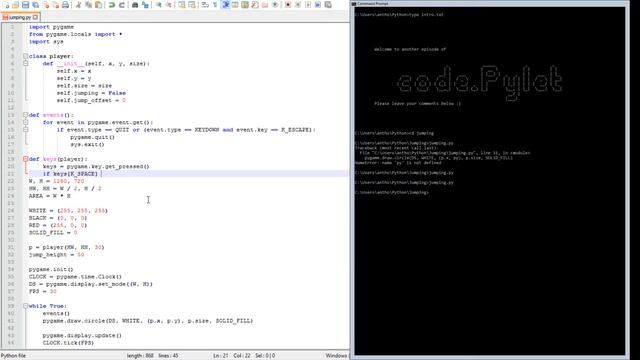The image size is (640, 360).
Task: Click the WHITE = (255, 255, 255) line
Action: [x=68, y=211]
